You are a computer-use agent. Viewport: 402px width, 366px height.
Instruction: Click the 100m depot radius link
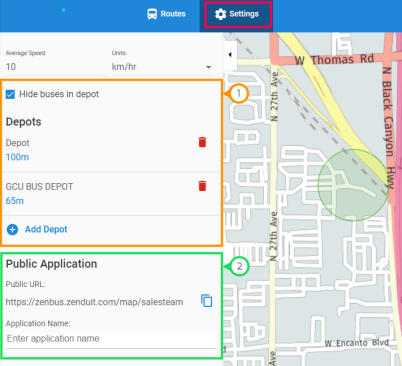(x=17, y=157)
